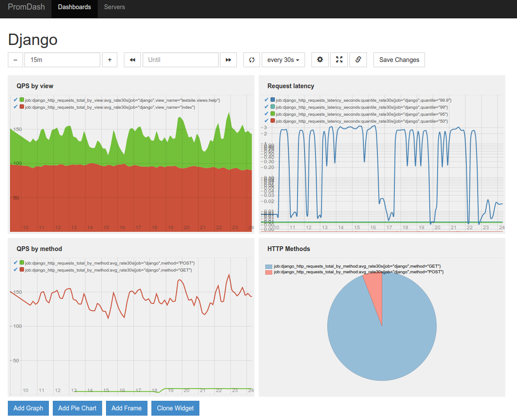Click the Until date input field
Viewport: 517px width, 420px height.
(x=180, y=60)
